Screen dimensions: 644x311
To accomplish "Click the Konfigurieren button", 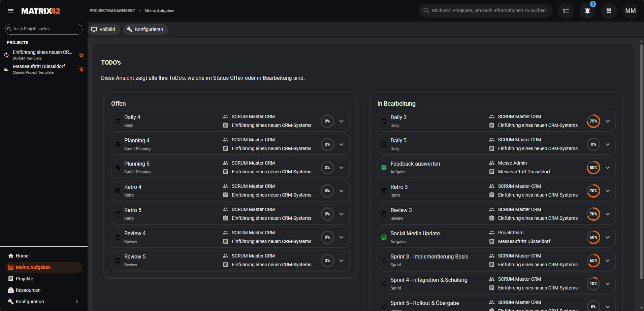I will click(146, 29).
